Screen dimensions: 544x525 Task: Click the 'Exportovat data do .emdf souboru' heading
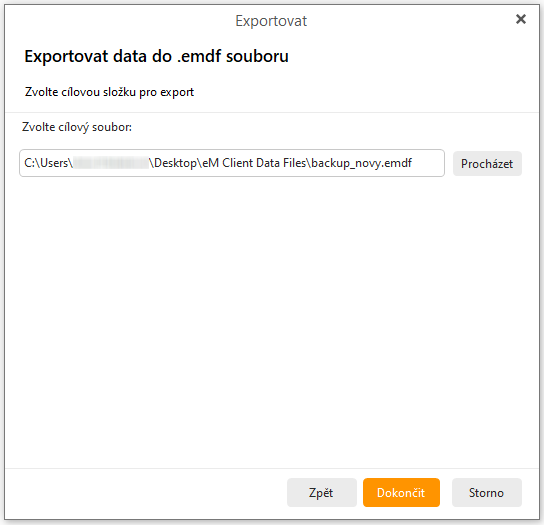[156, 56]
